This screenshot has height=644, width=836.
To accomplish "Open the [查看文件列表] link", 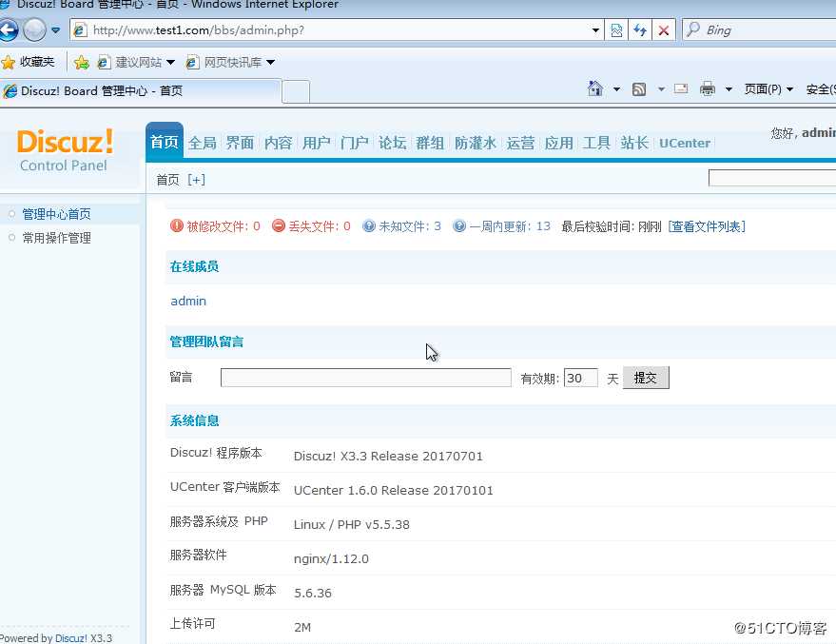I will pos(707,226).
